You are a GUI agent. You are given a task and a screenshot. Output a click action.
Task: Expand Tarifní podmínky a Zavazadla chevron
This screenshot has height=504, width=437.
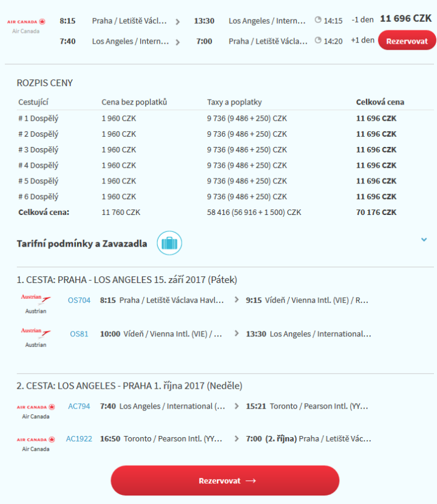point(424,240)
